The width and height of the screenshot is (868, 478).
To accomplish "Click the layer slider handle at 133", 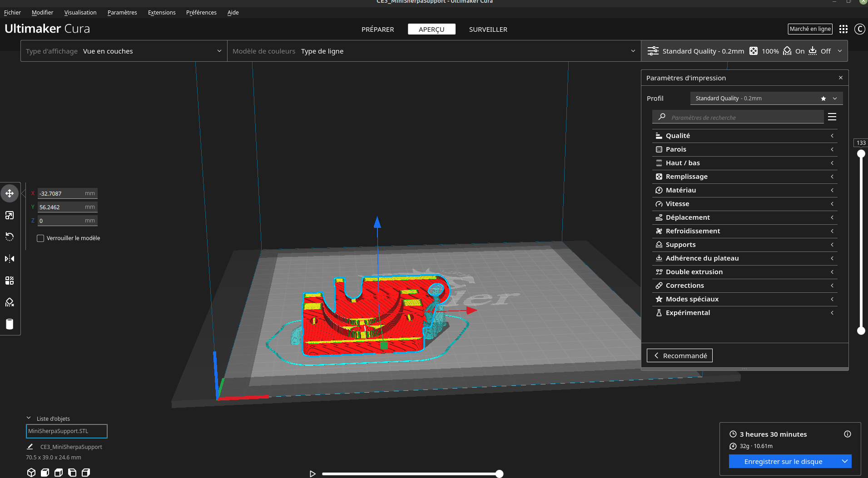I will [861, 153].
